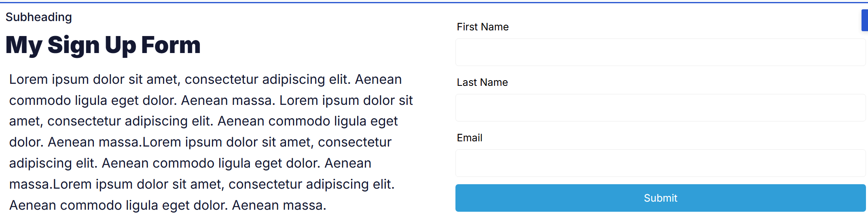Click the word My in the heading
This screenshot has height=217, width=868.
(x=23, y=45)
